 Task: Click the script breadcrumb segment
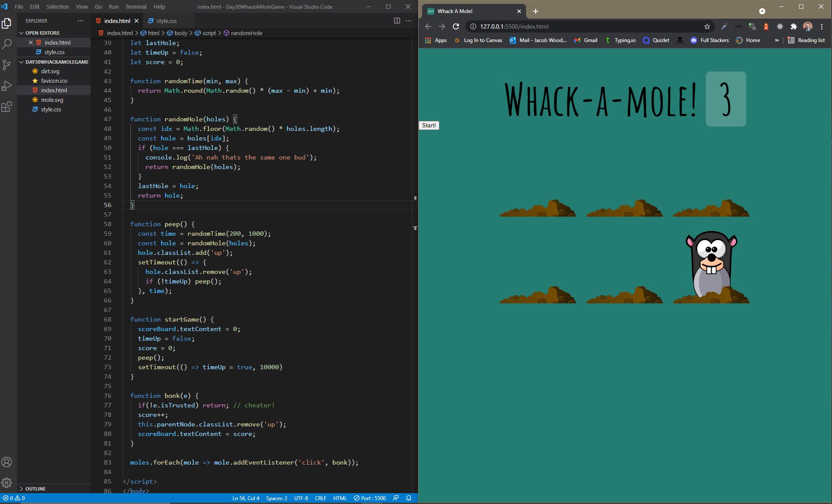(205, 33)
